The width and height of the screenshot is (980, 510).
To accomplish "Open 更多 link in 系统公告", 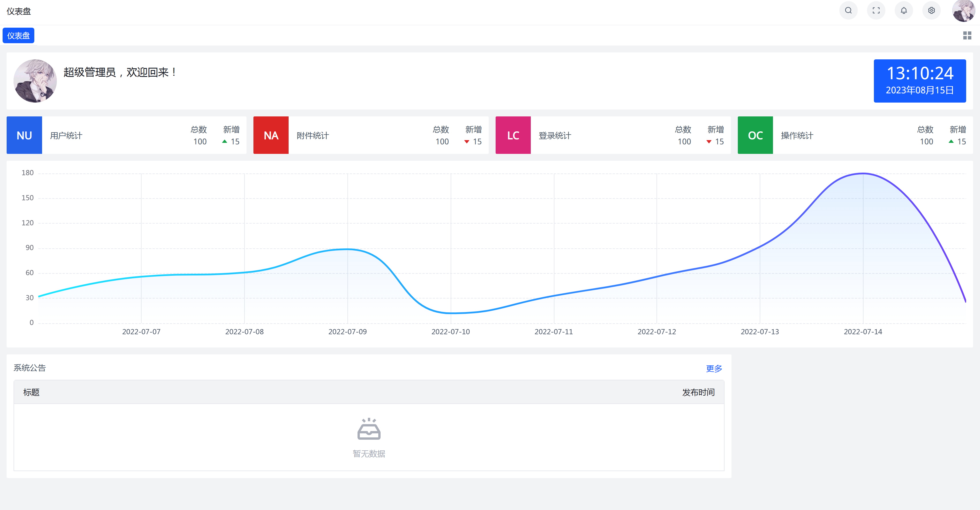I will [x=714, y=369].
